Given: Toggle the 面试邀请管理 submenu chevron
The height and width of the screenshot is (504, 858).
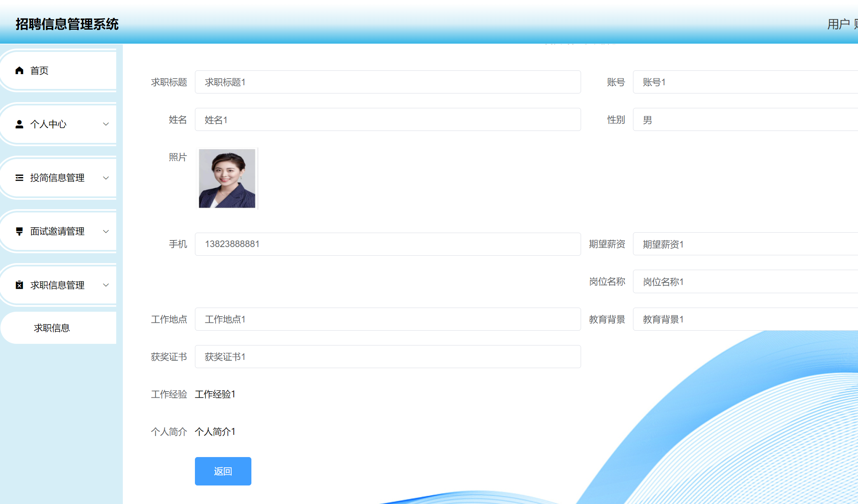Looking at the screenshot, I should pos(106,231).
